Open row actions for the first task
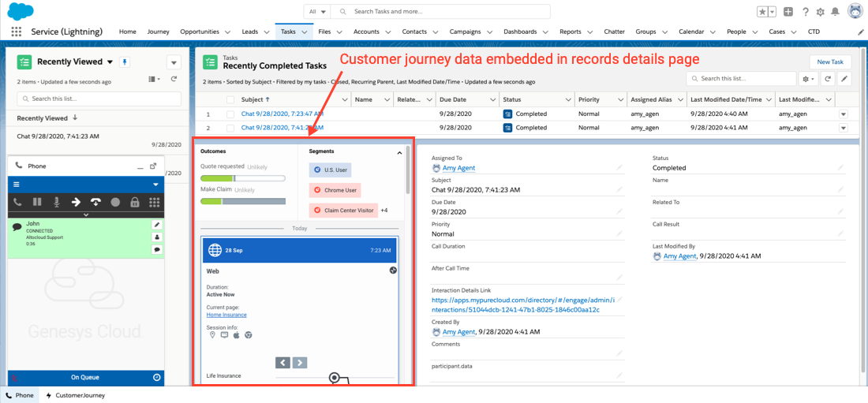This screenshot has width=868, height=403. [x=844, y=114]
